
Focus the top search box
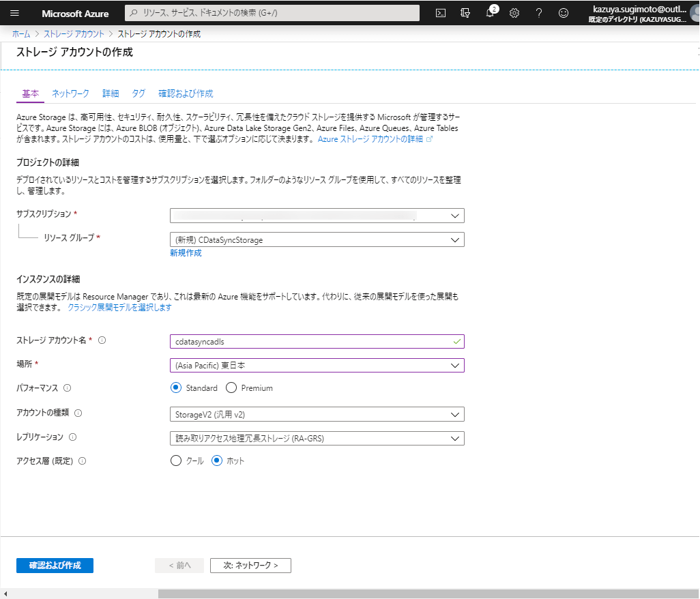tap(272, 13)
